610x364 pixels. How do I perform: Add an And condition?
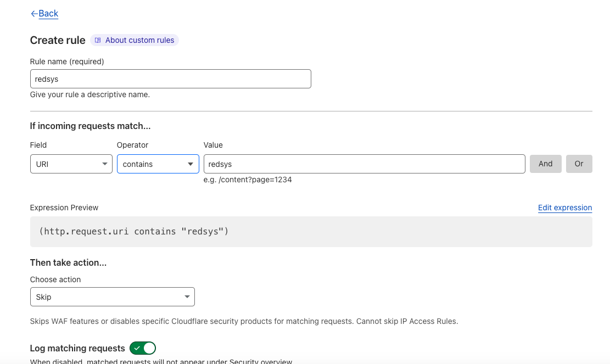click(x=545, y=164)
